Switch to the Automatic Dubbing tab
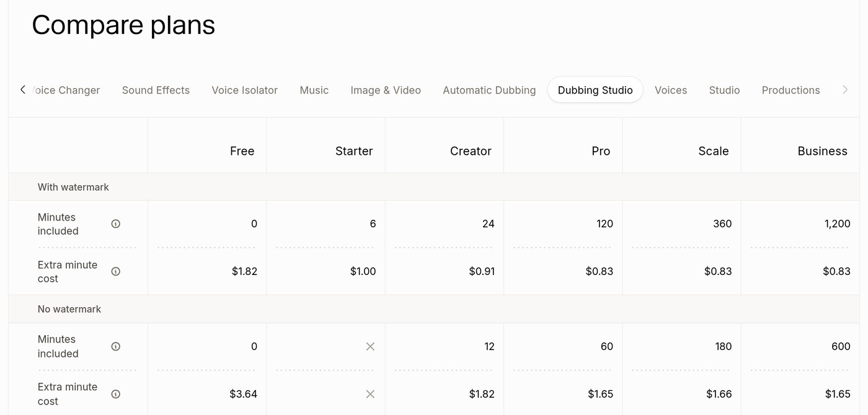Screen dimensions: 868x415 pyautogui.click(x=489, y=90)
